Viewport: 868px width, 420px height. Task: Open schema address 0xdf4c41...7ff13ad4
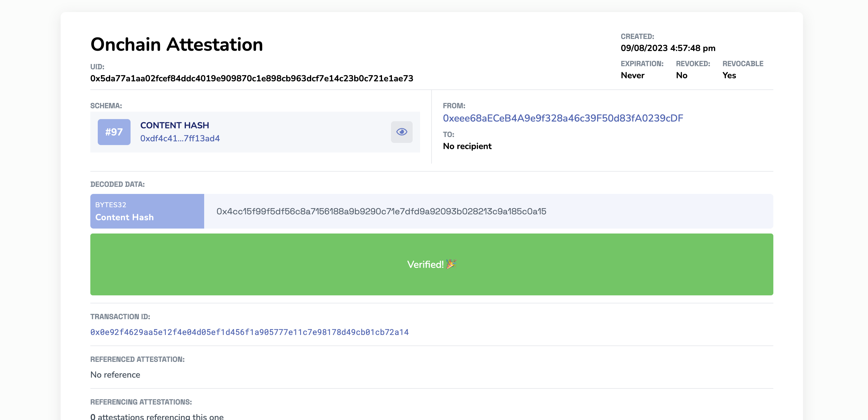tap(180, 139)
